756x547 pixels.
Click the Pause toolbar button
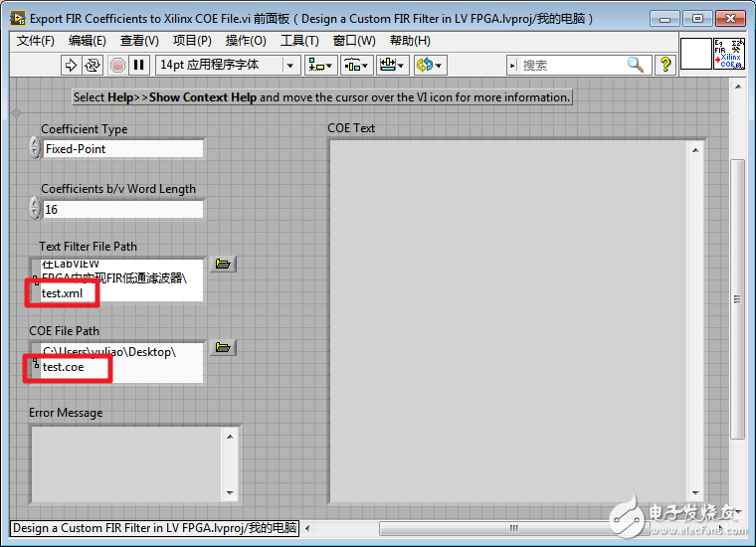(x=139, y=65)
